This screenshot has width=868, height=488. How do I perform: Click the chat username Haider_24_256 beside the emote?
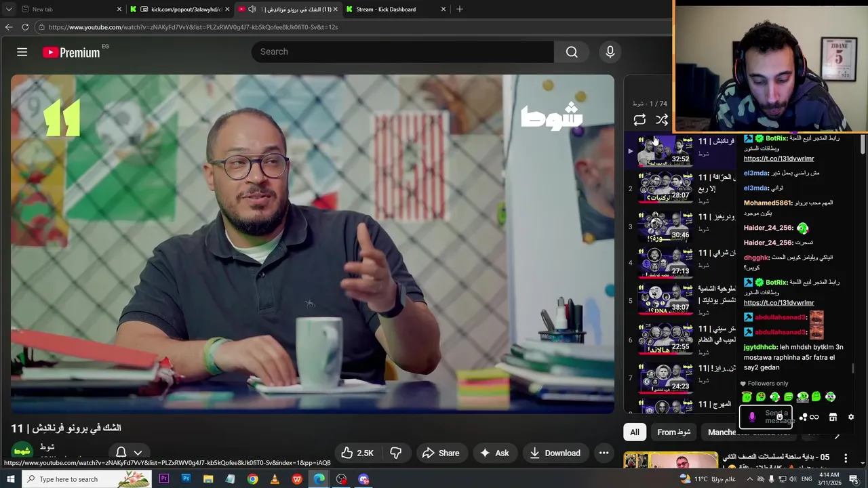point(768,228)
